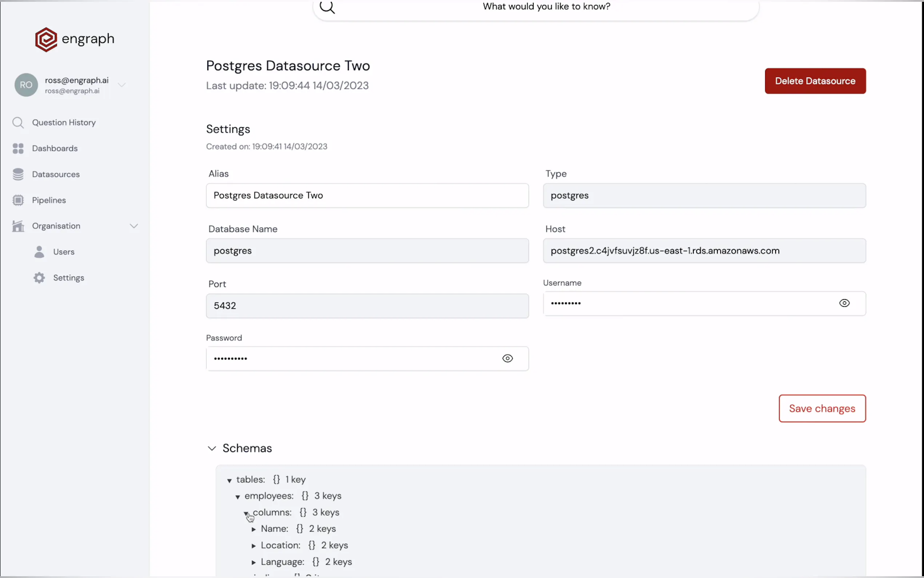The height and width of the screenshot is (578, 924).
Task: Click the Users person icon
Action: [x=39, y=252]
